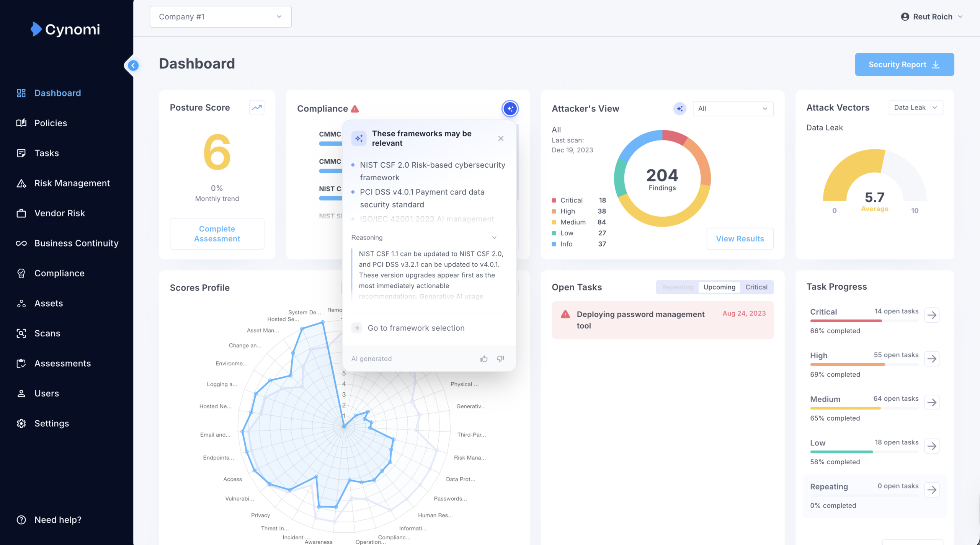Click the Critical red legend swatch

[x=554, y=200]
